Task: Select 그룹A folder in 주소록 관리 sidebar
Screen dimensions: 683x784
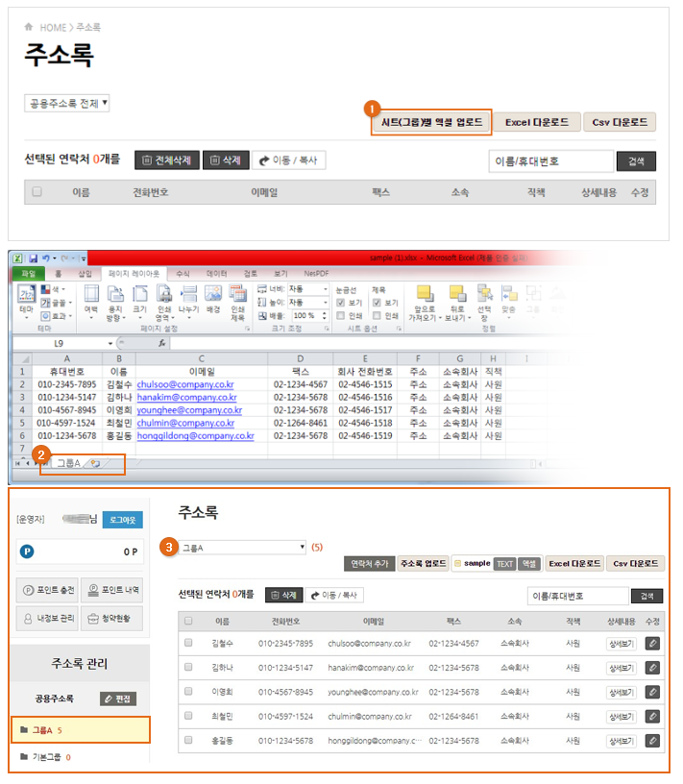Action: tap(41, 730)
